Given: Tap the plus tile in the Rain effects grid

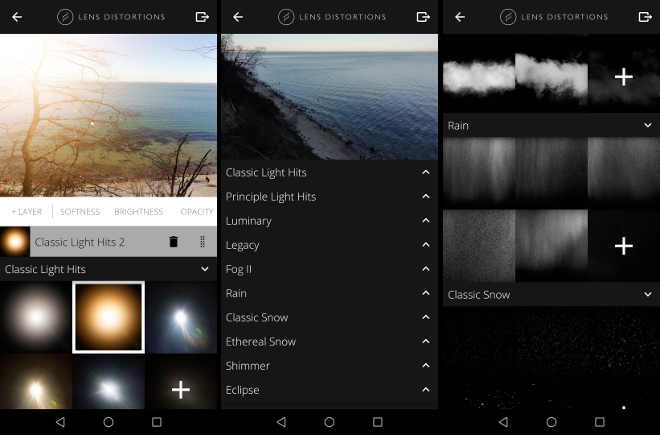Looking at the screenshot, I should point(623,245).
